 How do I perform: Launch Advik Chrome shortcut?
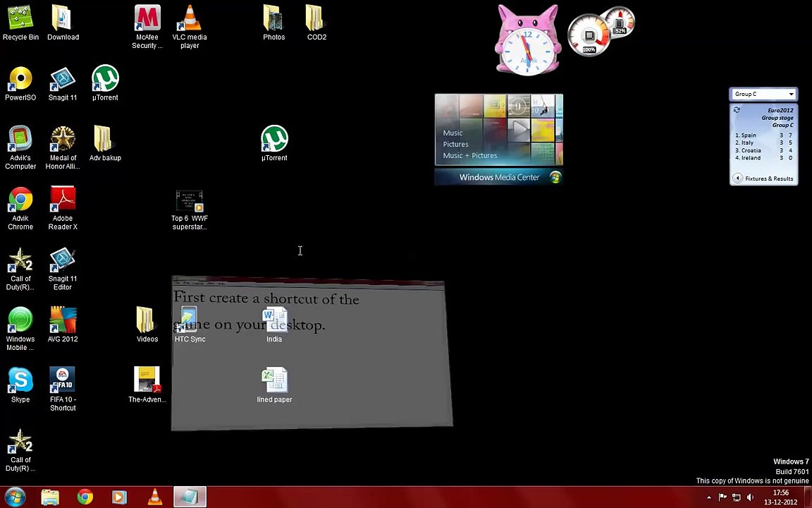(20, 208)
